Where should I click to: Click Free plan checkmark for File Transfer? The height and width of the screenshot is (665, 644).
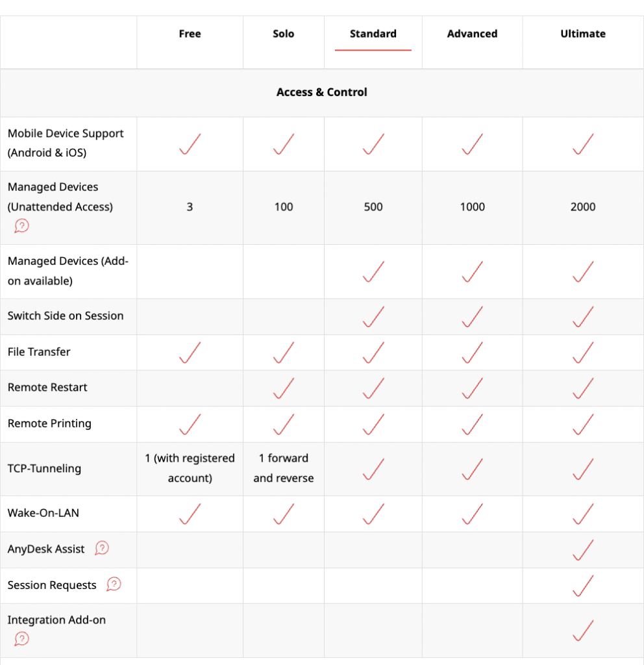coord(190,353)
